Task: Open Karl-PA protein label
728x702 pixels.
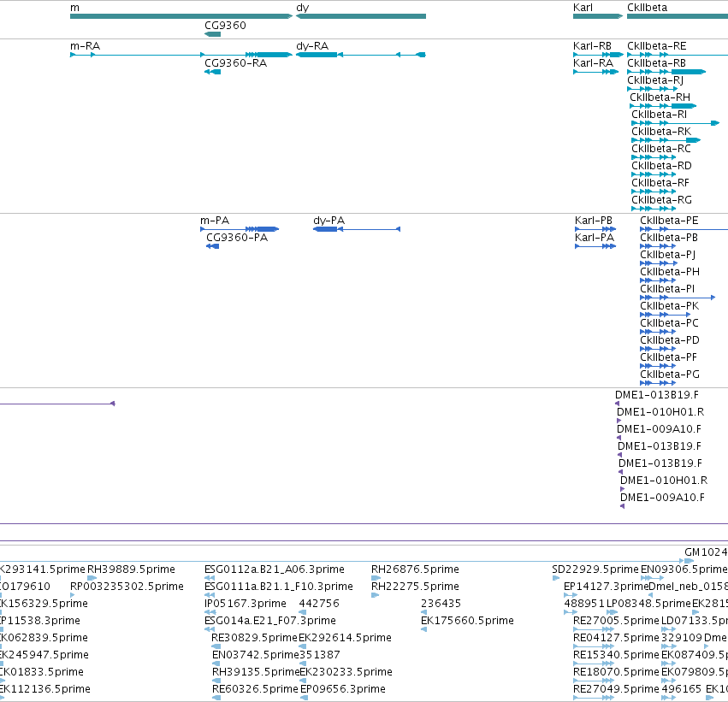Action: pos(595,238)
